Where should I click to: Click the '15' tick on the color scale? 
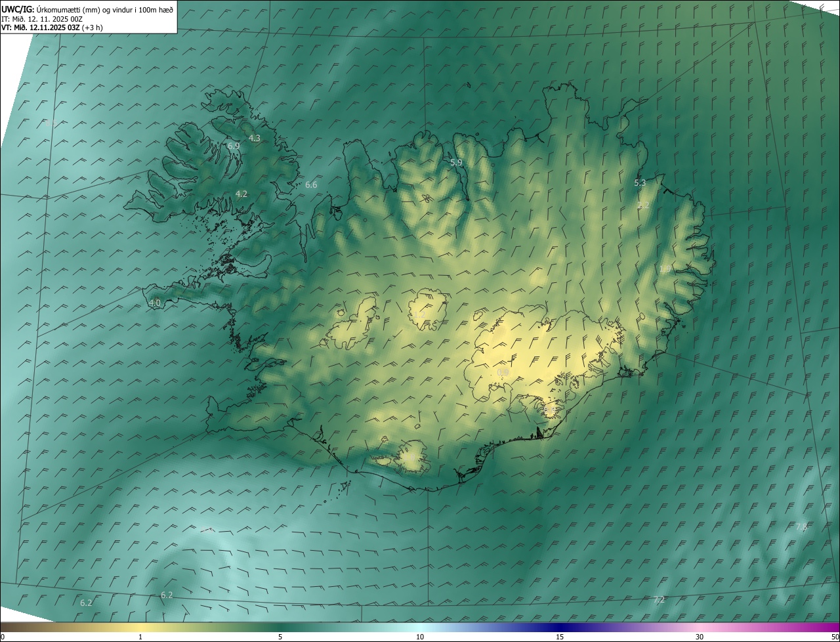click(560, 637)
